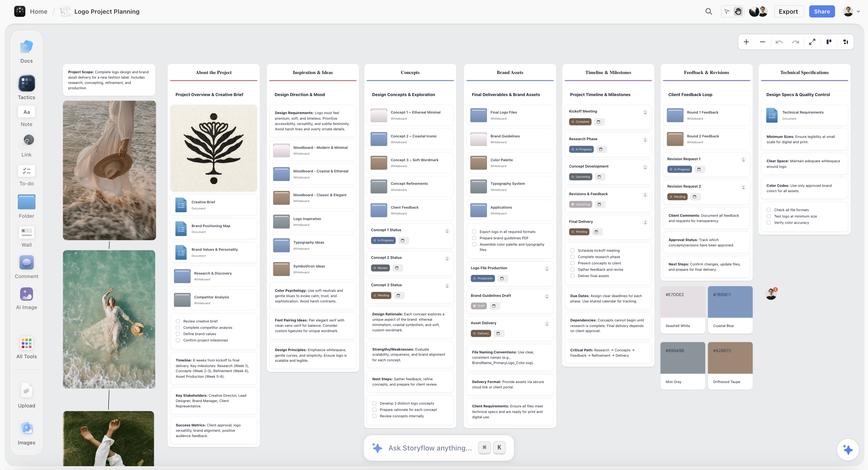The image size is (868, 470).
Task: Expand the account chevron beside the avatar
Action: coord(858,11)
